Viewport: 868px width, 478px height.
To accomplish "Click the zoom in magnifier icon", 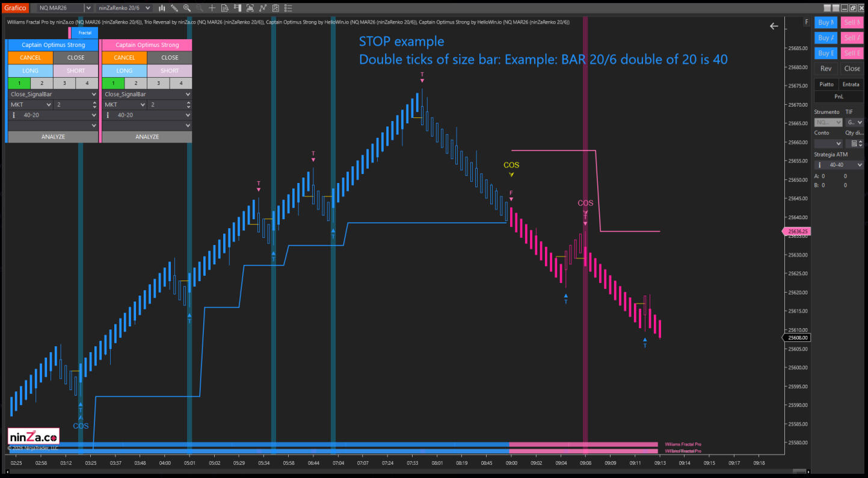I will coord(187,8).
